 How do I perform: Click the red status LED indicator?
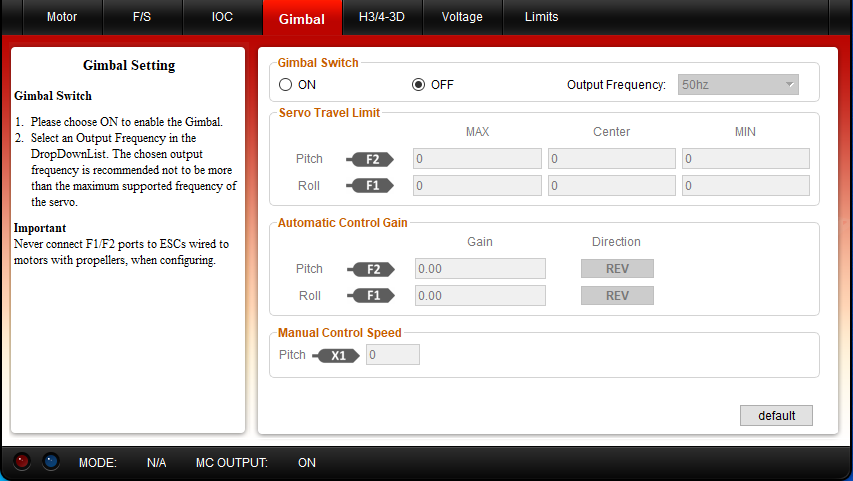22,462
